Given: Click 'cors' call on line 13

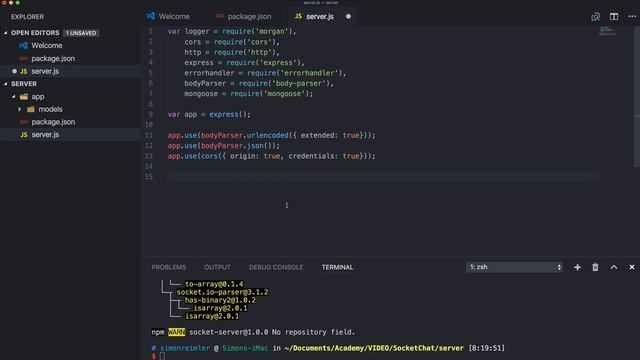Looking at the screenshot, I should 209,156.
